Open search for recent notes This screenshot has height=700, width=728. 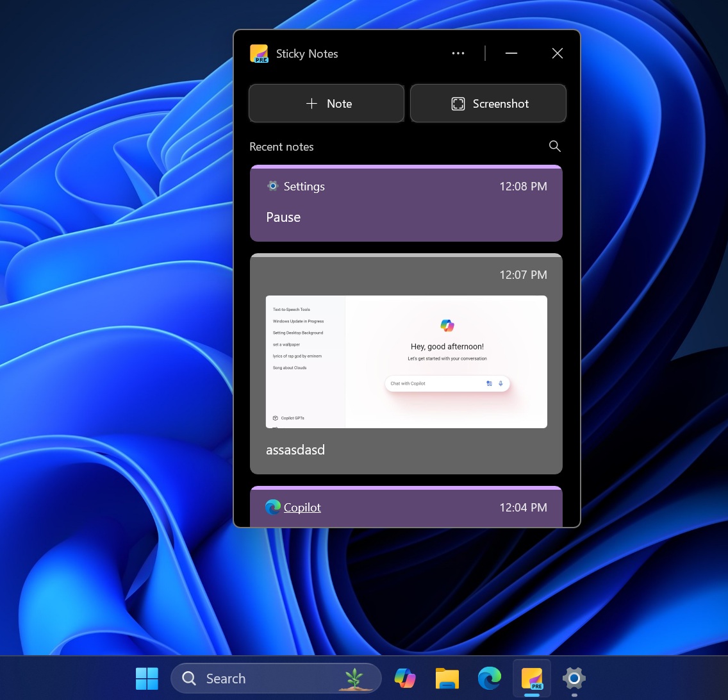[554, 146]
